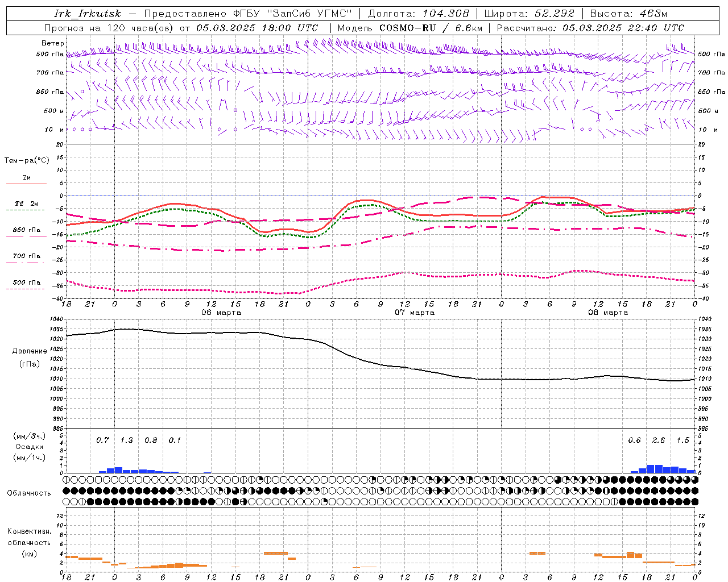The height and width of the screenshot is (582, 728).
Task: Click the (км) convective cloud unit label
Action: (29, 554)
